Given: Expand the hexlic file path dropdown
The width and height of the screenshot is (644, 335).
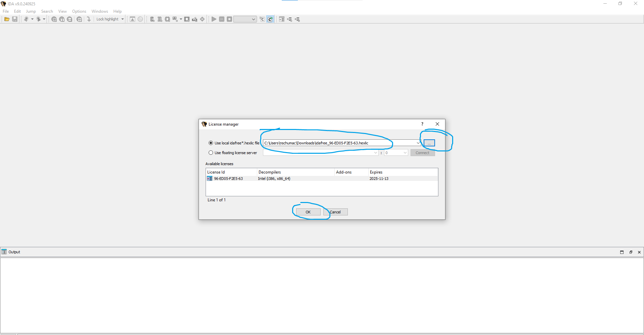Looking at the screenshot, I should [418, 143].
